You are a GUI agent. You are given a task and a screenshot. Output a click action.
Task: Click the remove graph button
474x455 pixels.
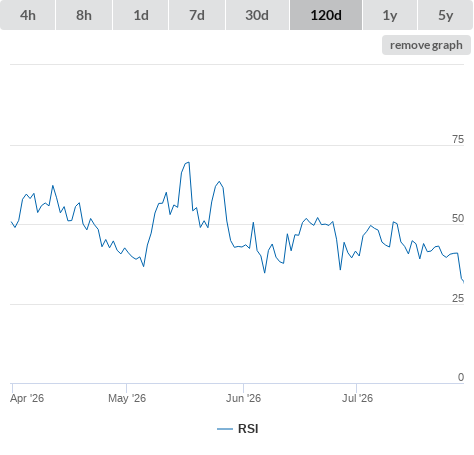click(x=426, y=45)
